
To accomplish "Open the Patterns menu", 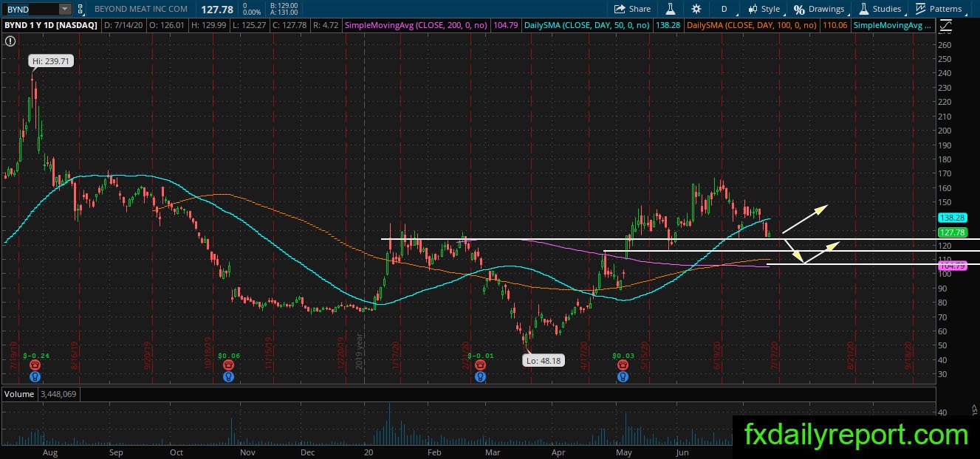I will (939, 9).
